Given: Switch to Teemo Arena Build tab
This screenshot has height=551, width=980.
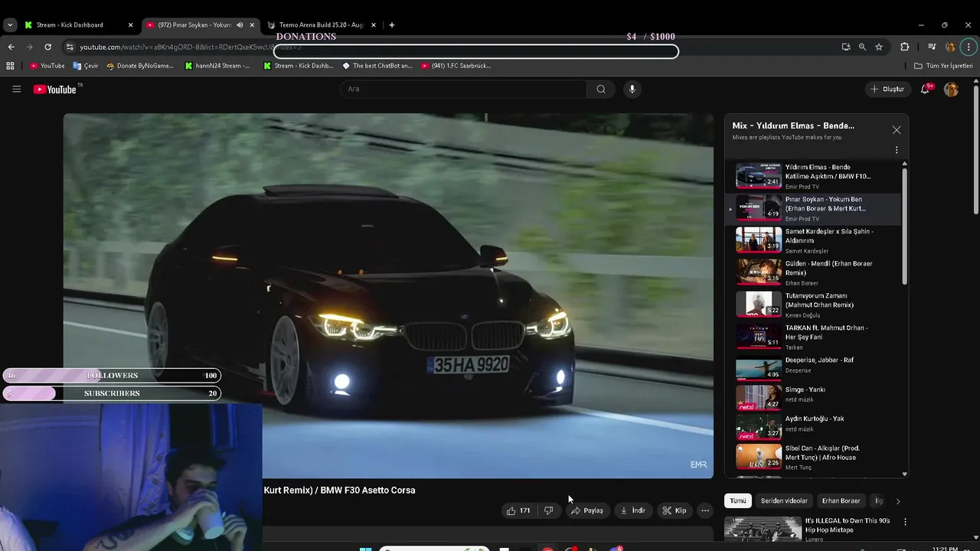Looking at the screenshot, I should tap(320, 24).
